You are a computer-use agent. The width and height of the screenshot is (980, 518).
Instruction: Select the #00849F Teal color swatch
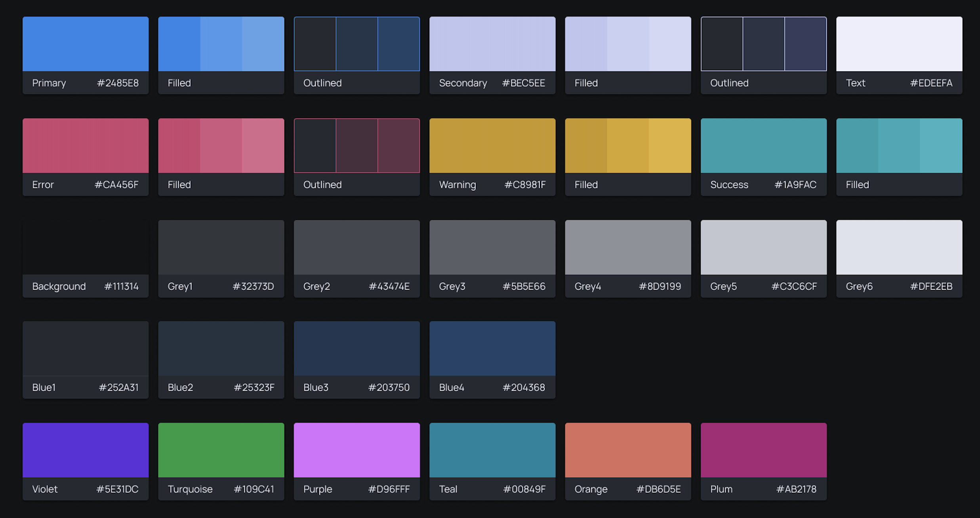(x=492, y=450)
